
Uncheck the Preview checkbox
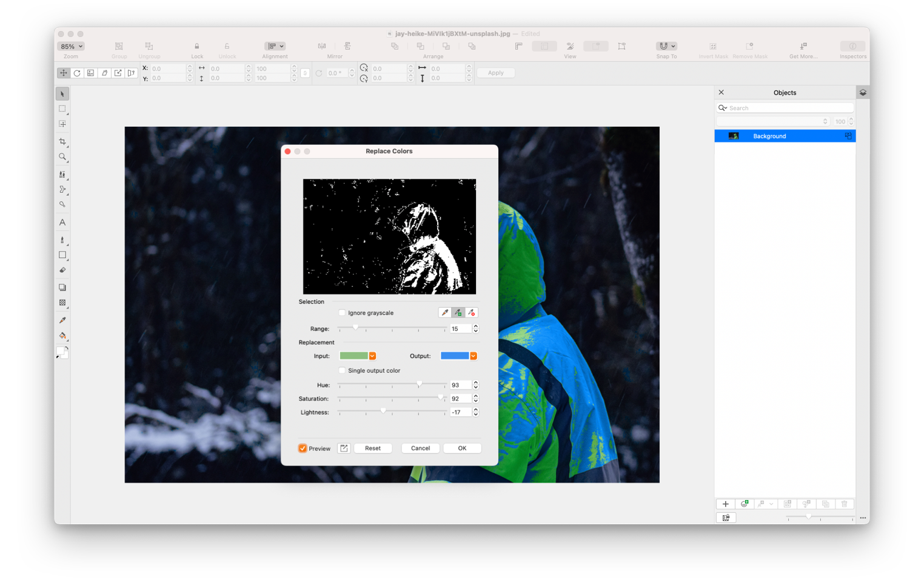tap(303, 448)
